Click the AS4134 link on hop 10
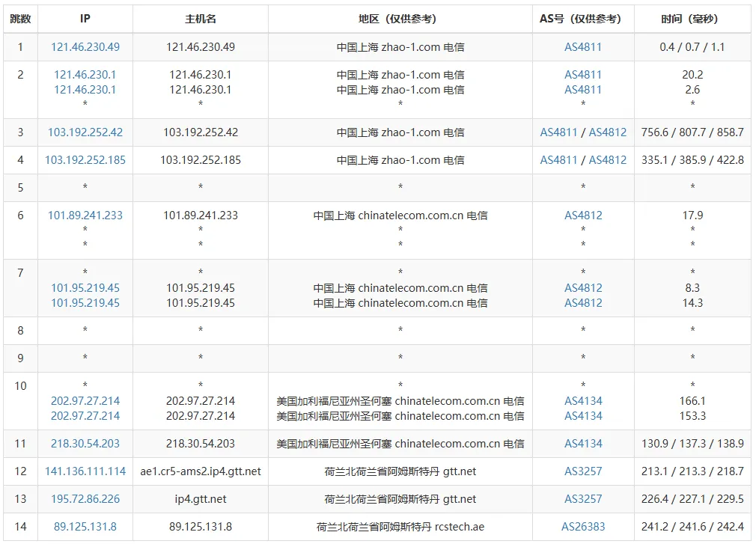 [x=582, y=400]
